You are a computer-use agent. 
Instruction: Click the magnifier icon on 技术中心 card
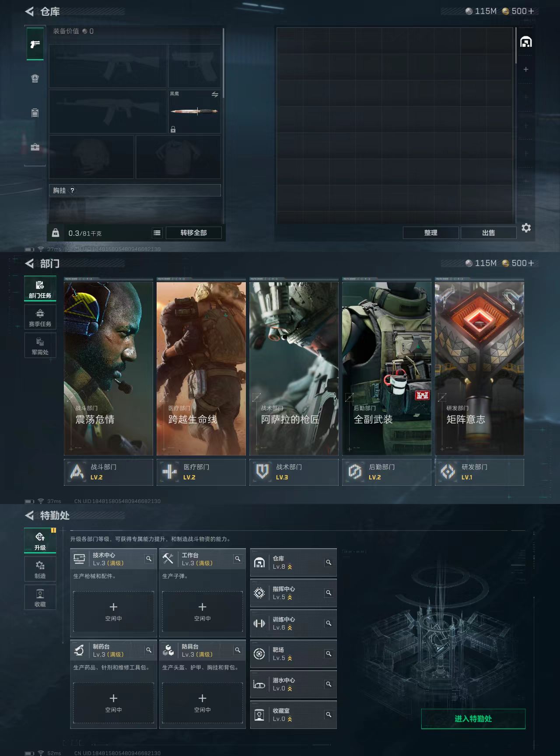click(x=149, y=559)
